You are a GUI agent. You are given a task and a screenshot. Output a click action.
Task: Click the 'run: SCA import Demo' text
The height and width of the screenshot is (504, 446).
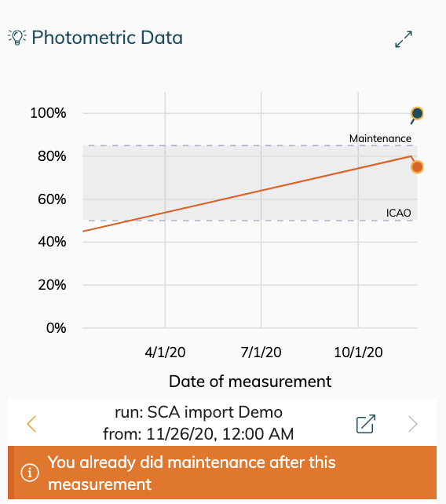tap(199, 412)
